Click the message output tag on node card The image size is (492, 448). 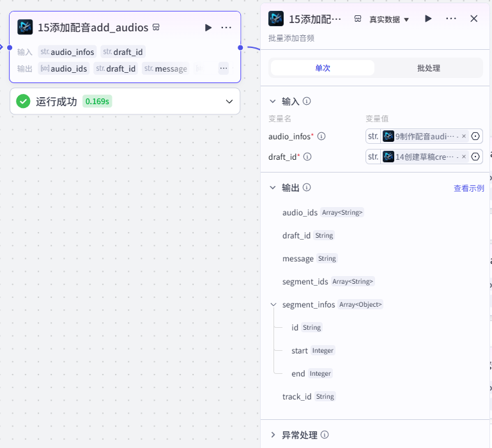[x=165, y=68]
